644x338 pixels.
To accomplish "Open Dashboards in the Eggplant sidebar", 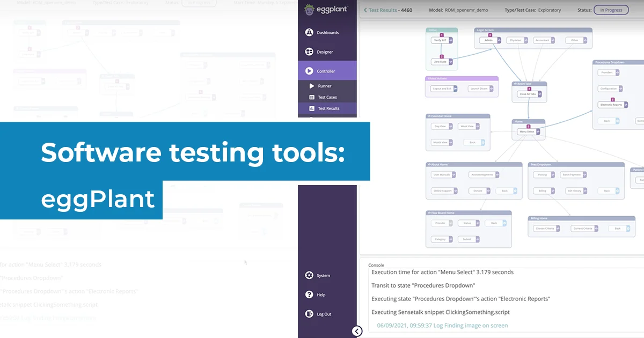I will (327, 33).
